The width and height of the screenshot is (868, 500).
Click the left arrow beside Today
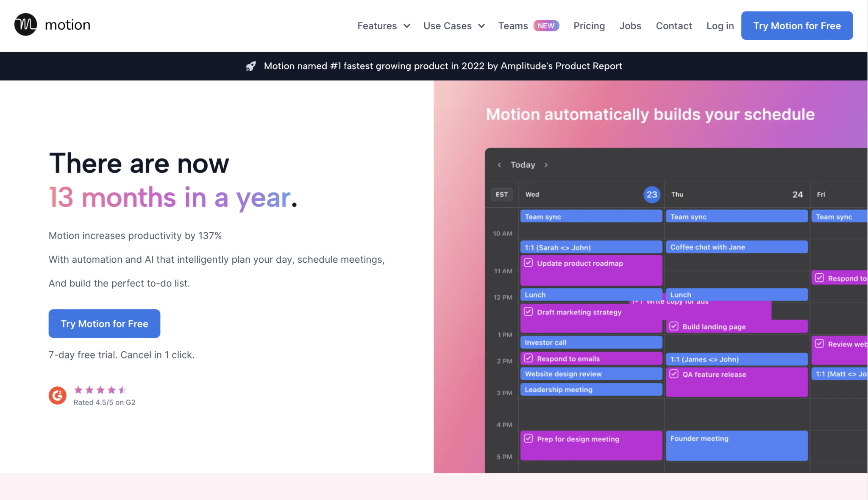(x=499, y=165)
